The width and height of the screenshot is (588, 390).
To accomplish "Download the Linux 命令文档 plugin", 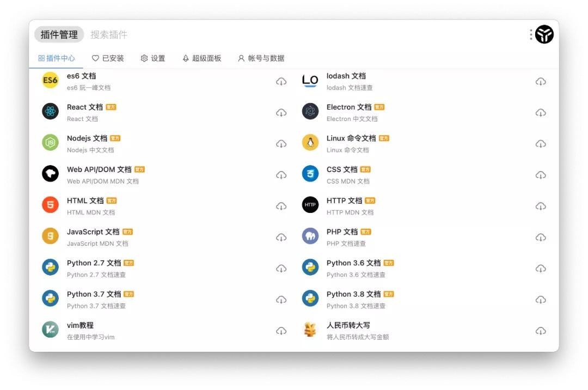I will tap(541, 144).
